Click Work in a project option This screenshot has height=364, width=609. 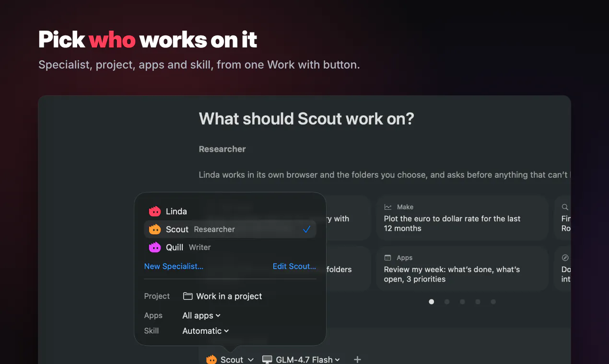tap(223, 296)
